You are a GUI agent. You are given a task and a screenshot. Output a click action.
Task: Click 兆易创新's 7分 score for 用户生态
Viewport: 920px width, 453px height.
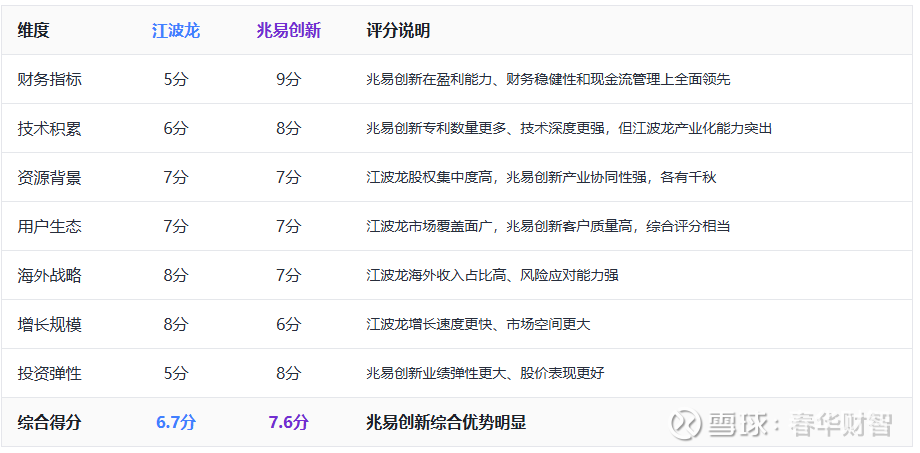coord(289,226)
